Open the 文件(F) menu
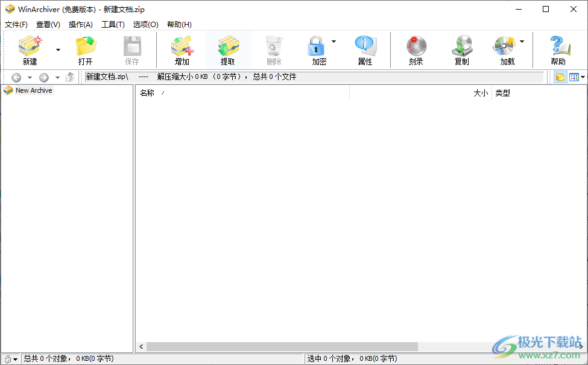The width and height of the screenshot is (588, 365). pos(16,25)
